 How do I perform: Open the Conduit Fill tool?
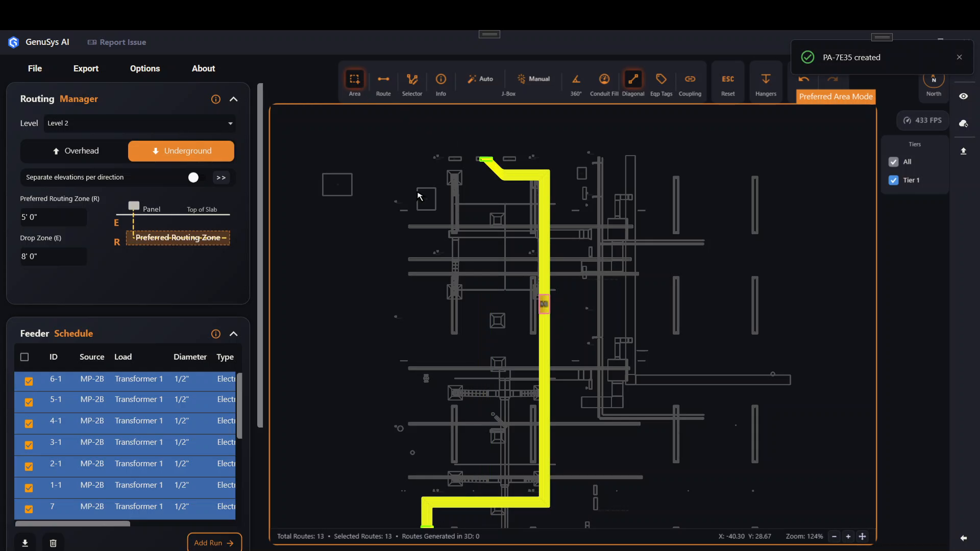click(604, 83)
